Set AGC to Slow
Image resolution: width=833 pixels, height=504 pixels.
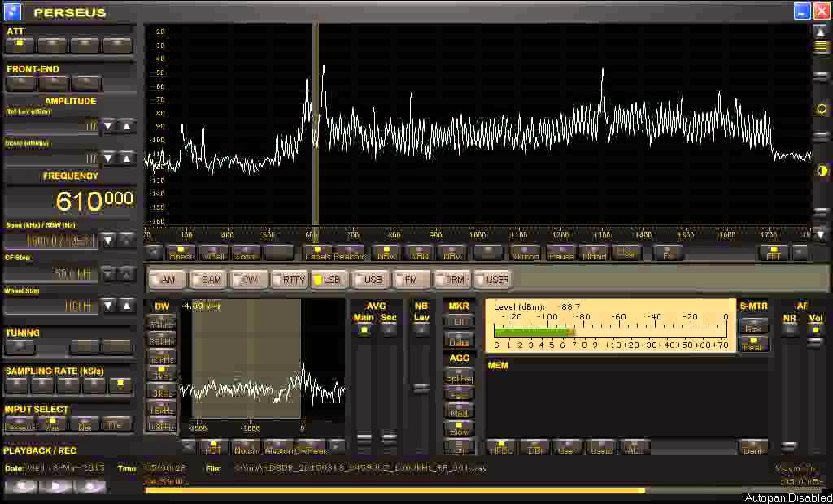click(x=459, y=428)
